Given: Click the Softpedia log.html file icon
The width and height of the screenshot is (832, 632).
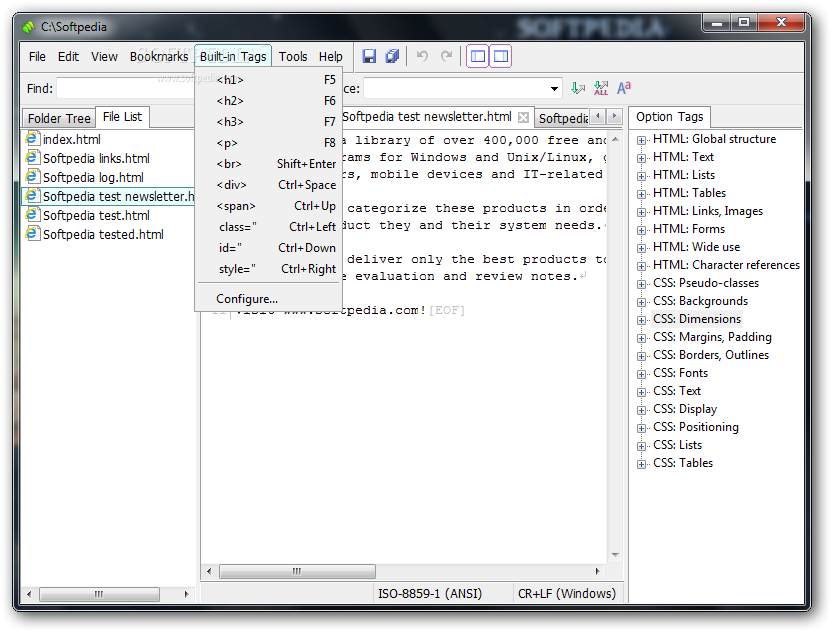Looking at the screenshot, I should [32, 177].
